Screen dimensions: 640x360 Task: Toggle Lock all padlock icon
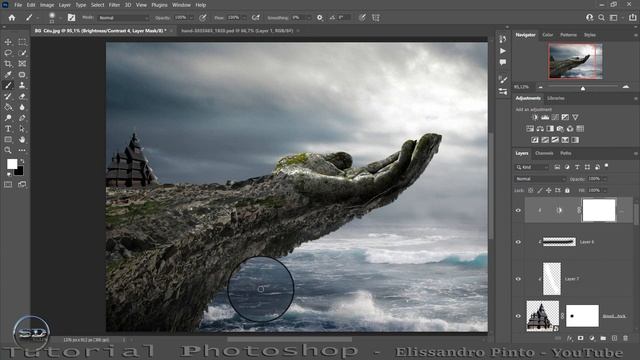pyautogui.click(x=567, y=190)
